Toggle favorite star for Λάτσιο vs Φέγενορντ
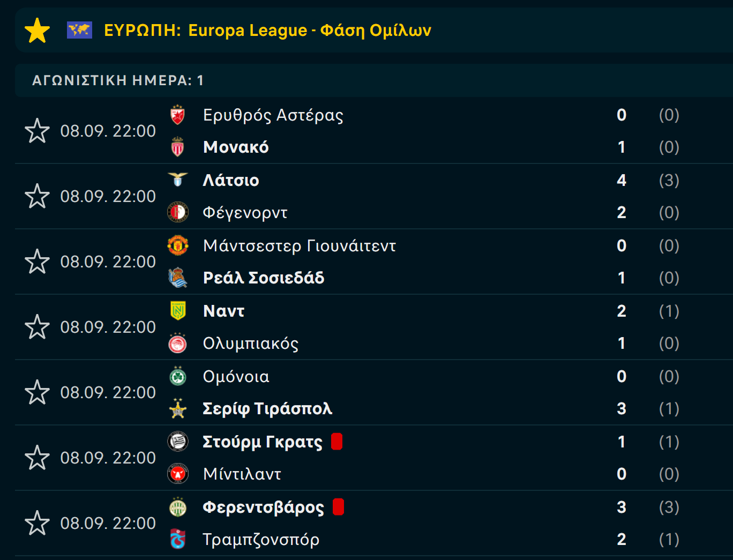Image resolution: width=733 pixels, height=560 pixels. [37, 196]
